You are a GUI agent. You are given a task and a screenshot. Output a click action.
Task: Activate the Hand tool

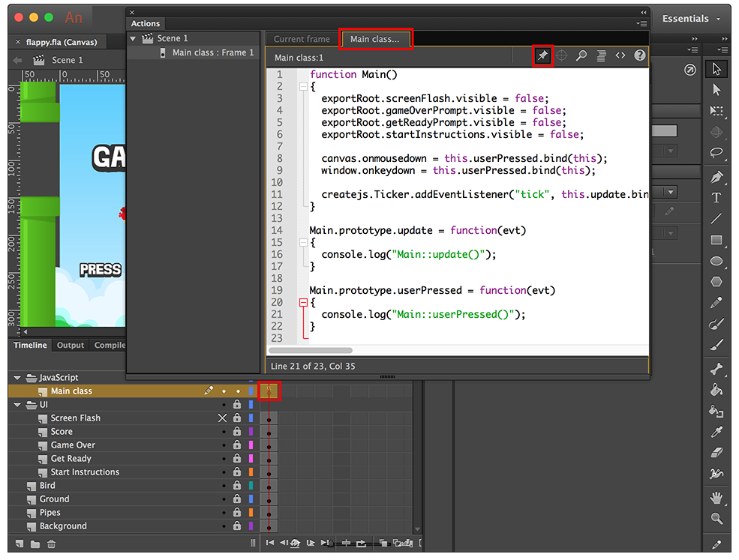coord(716,498)
